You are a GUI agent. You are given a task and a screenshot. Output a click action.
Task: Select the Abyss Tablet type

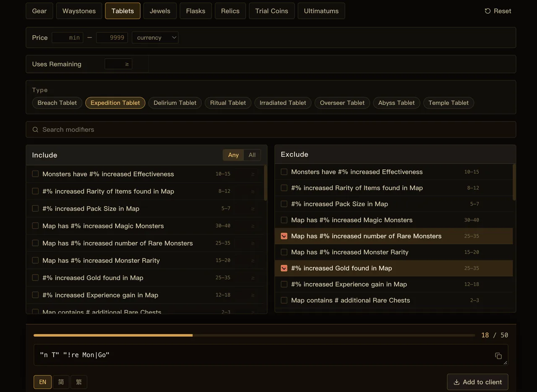pos(396,103)
